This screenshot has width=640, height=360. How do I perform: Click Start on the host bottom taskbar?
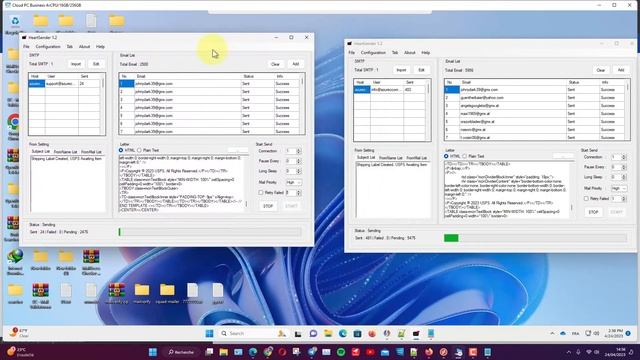point(153,352)
